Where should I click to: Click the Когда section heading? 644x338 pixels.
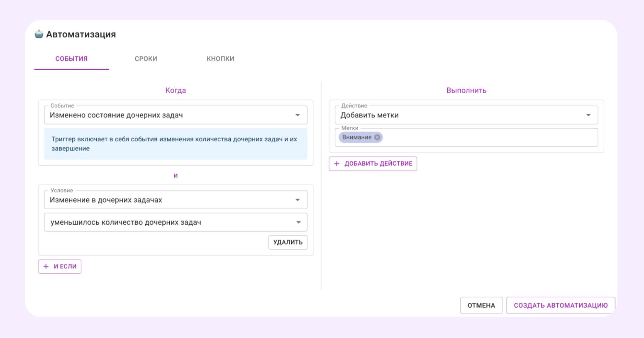[x=176, y=91]
